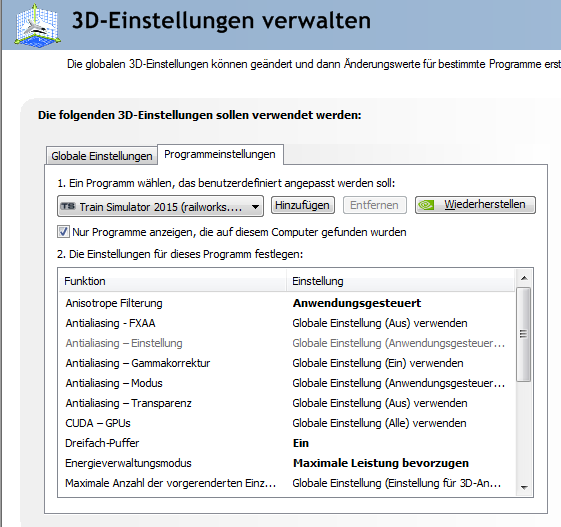This screenshot has height=527, width=561.
Task: Switch to Globale Einstellungen tab
Action: pos(102,156)
